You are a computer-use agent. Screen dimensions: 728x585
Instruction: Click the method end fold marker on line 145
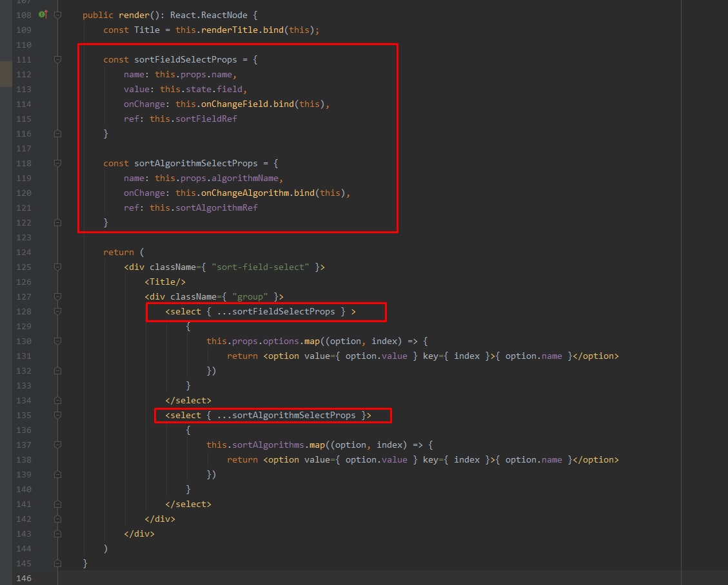pyautogui.click(x=57, y=564)
